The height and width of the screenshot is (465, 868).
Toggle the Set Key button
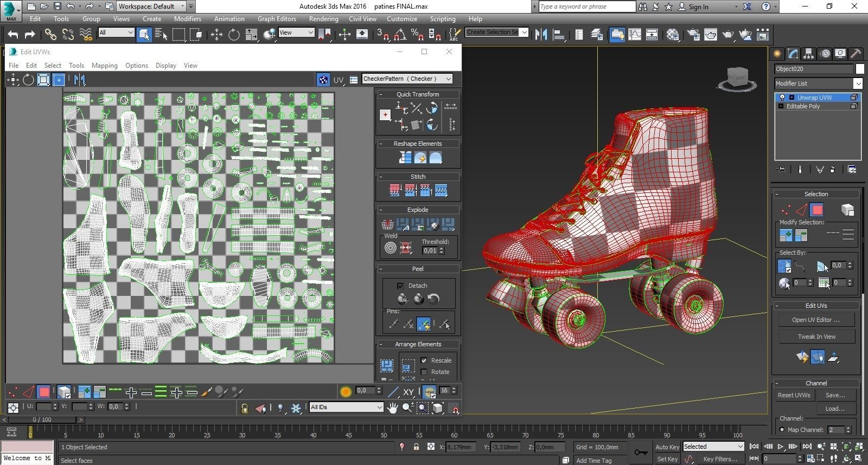(667, 459)
